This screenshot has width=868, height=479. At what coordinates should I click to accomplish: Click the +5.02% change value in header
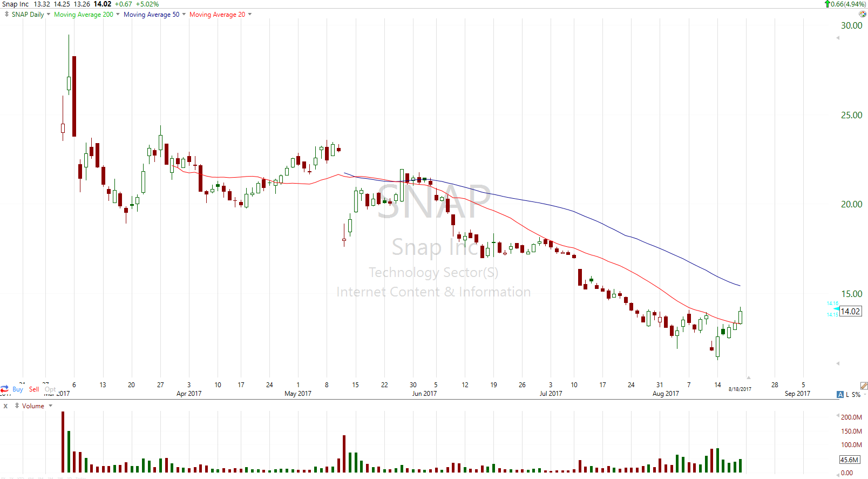[x=147, y=4]
